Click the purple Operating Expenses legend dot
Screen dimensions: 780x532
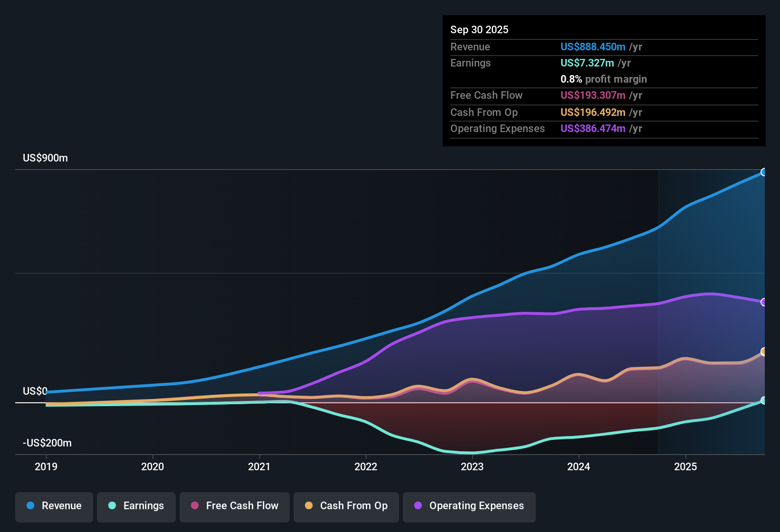[418, 506]
